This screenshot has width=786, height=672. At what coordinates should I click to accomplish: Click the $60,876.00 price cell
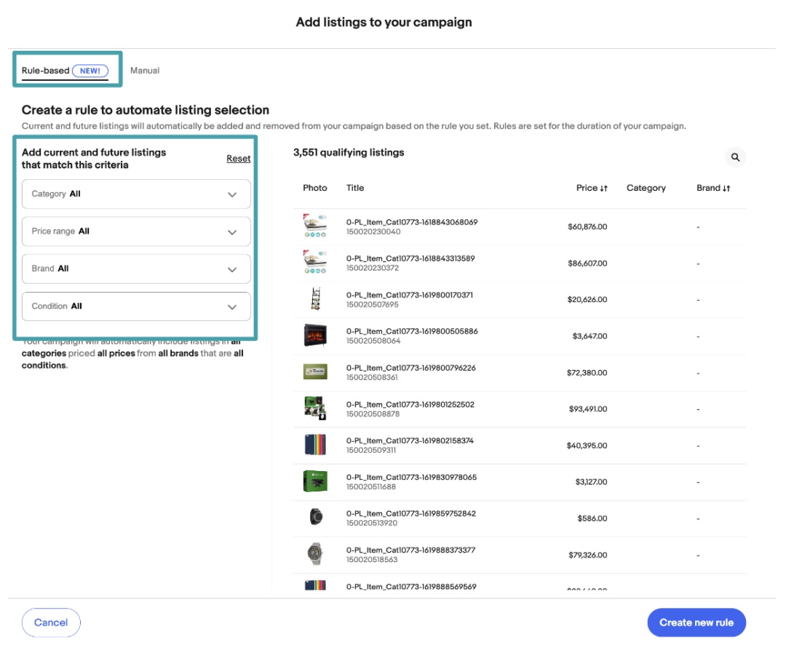[x=587, y=226]
